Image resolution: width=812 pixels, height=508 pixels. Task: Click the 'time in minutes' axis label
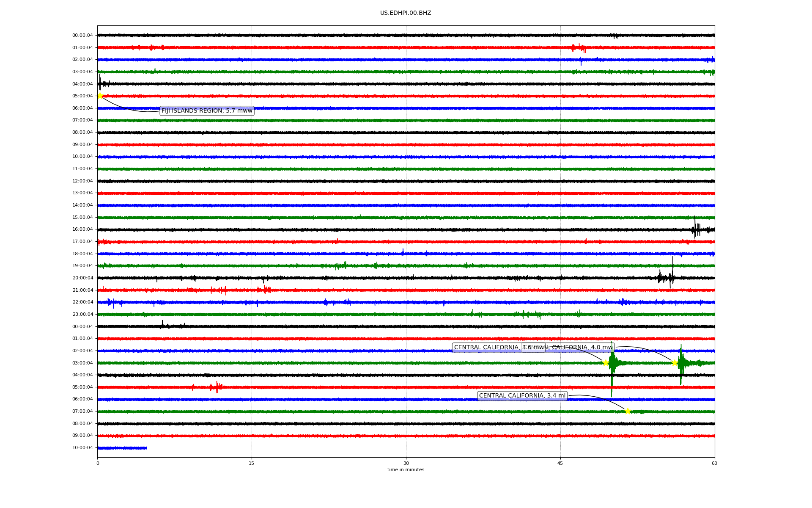coord(405,470)
